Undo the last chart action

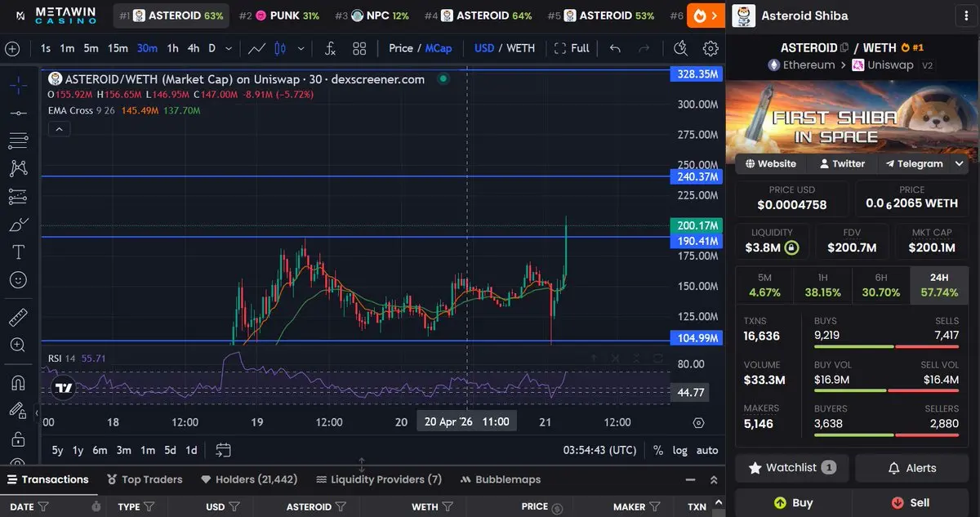click(615, 48)
